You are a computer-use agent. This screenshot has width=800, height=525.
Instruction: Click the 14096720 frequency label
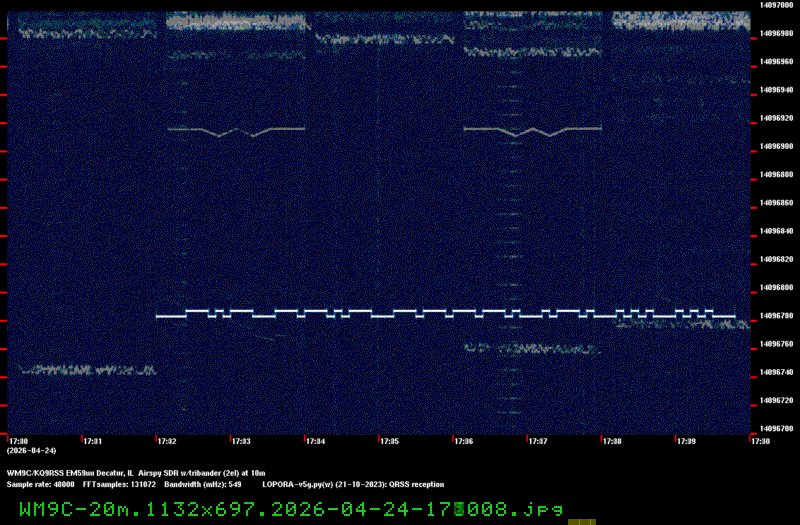tap(776, 401)
